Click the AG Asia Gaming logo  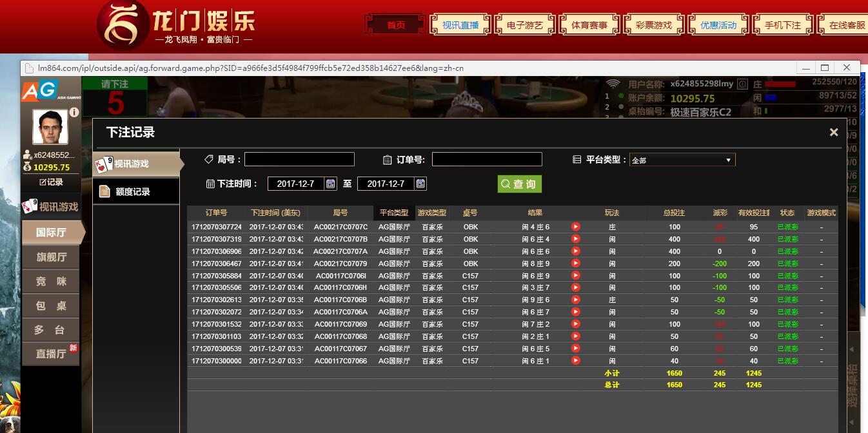(x=40, y=91)
